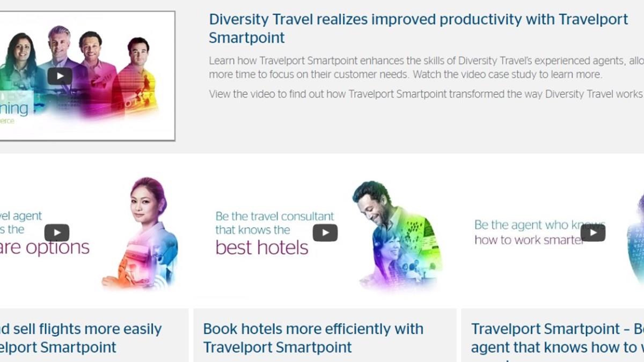Open the Diversity Travel improved productivity headline
This screenshot has height=362, width=644.
419,28
